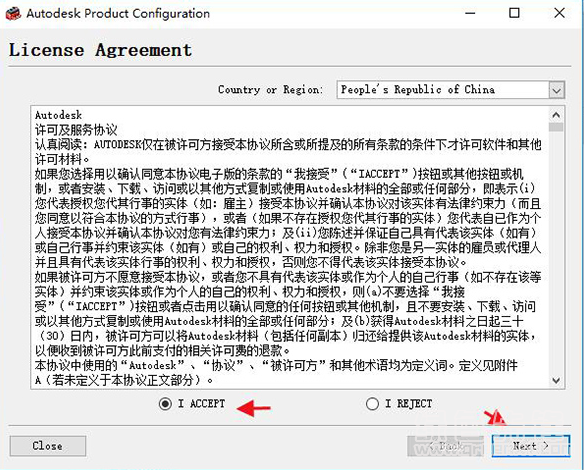Click the Autodesk Product Configuration title icon
Screen dimensions: 584x470
click(13, 14)
